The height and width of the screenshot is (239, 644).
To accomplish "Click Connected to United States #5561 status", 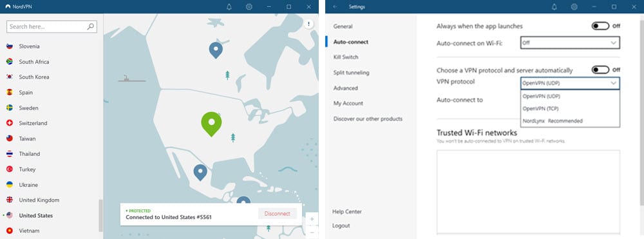I will 168,217.
